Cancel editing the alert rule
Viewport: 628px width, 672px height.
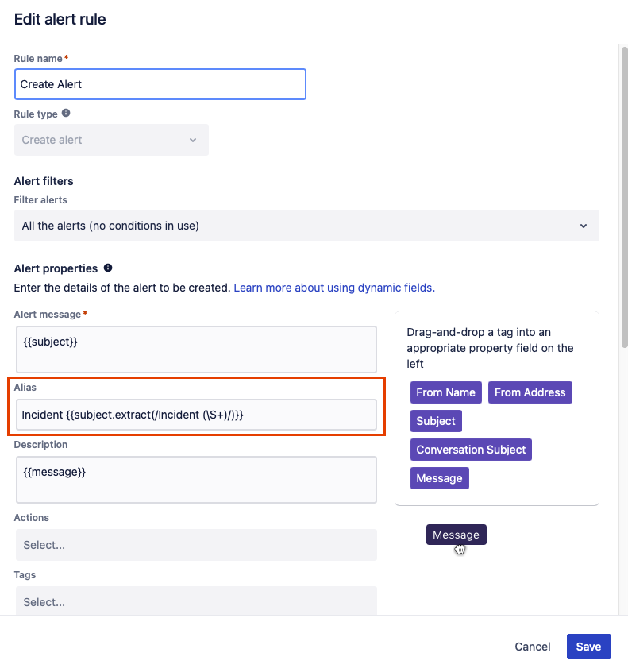tap(532, 647)
